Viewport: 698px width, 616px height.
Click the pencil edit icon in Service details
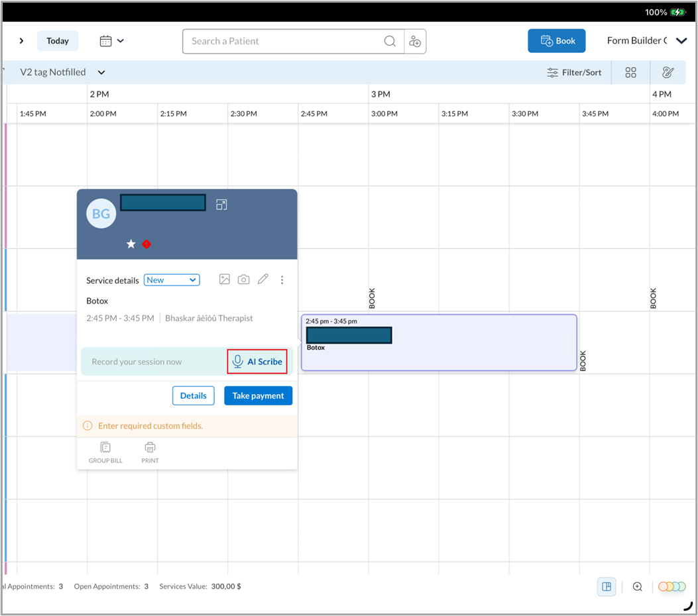point(263,280)
